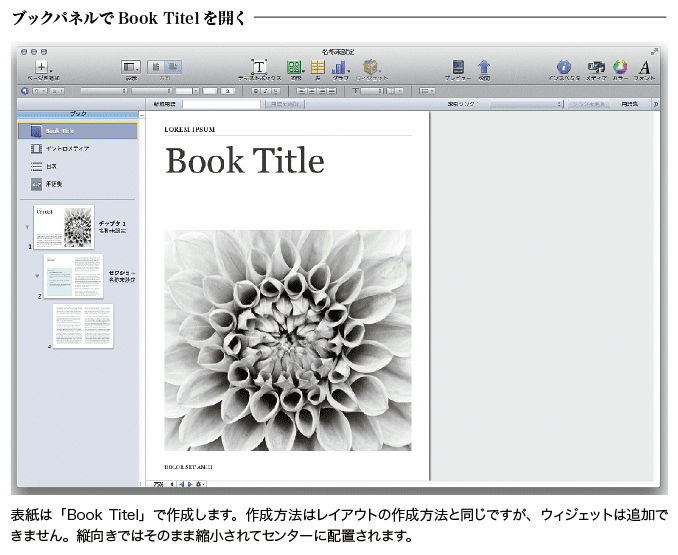This screenshot has width=678, height=555.
Task: Insert a Table using the yellow grid icon
Action: (318, 67)
